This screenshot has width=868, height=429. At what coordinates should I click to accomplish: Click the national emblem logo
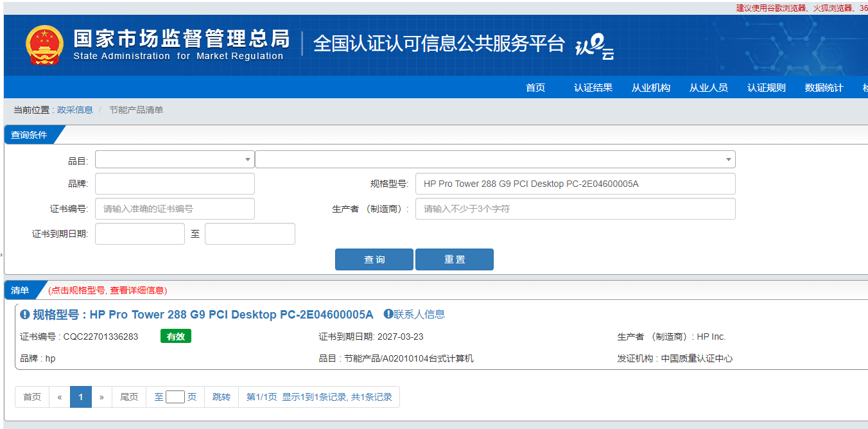pos(44,46)
